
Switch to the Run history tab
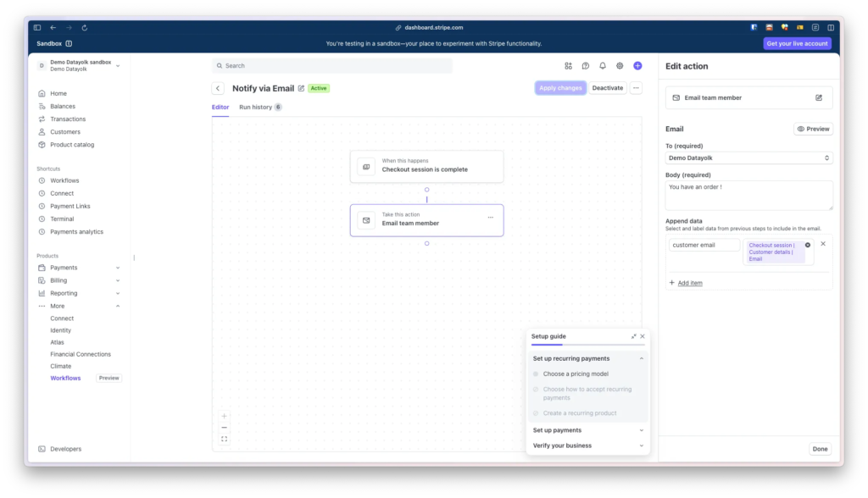(260, 108)
